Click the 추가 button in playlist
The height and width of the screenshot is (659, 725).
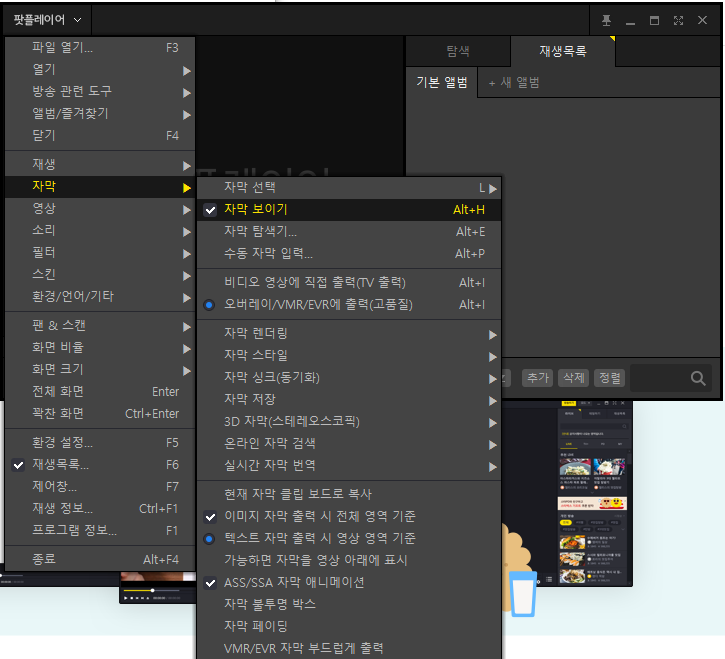(538, 377)
